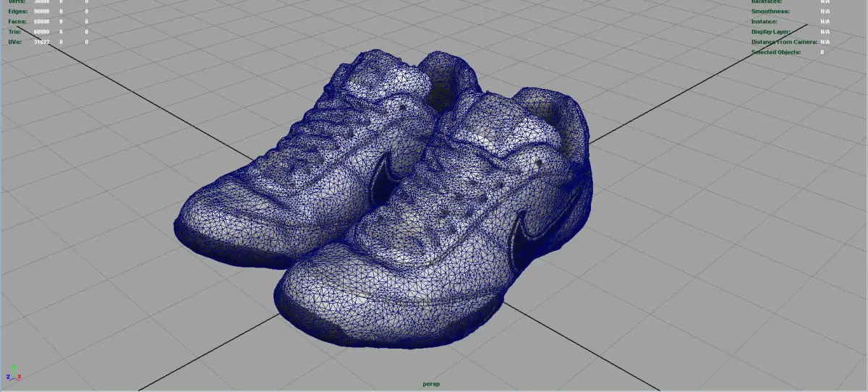Click the 'Tris:' poly count label
868x392 pixels.
[15, 32]
